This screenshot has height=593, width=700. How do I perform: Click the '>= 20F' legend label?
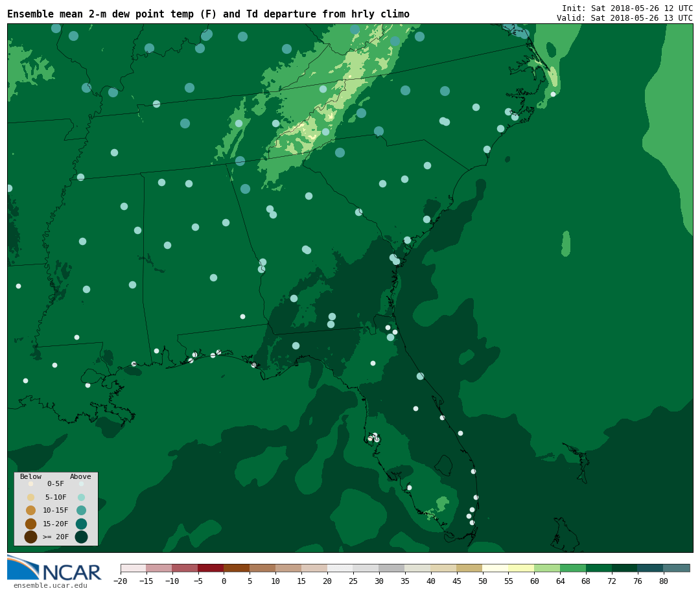(x=56, y=537)
